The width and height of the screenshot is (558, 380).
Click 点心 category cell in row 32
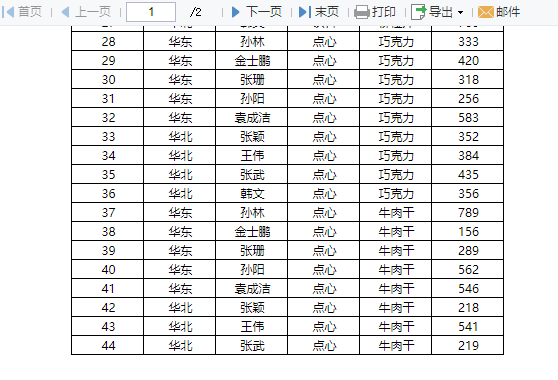pyautogui.click(x=323, y=117)
